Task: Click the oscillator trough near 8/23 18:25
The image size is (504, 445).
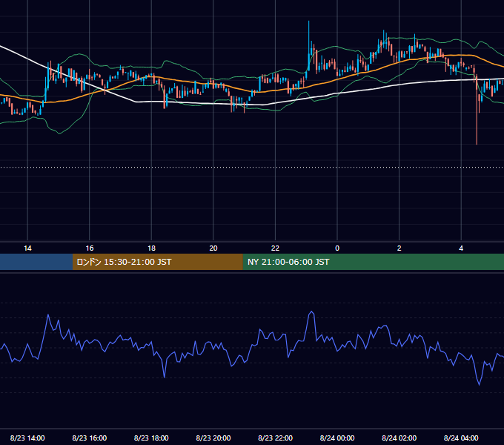Action: point(165,377)
